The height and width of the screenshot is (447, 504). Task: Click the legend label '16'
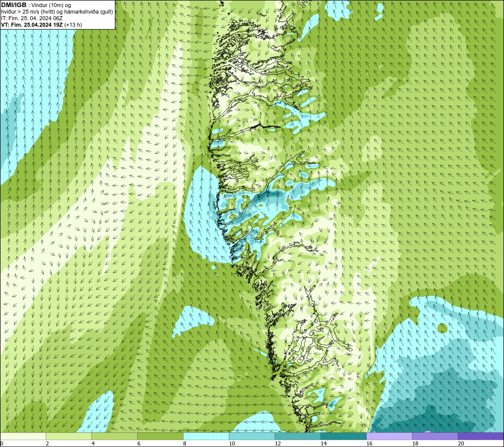coord(369,443)
